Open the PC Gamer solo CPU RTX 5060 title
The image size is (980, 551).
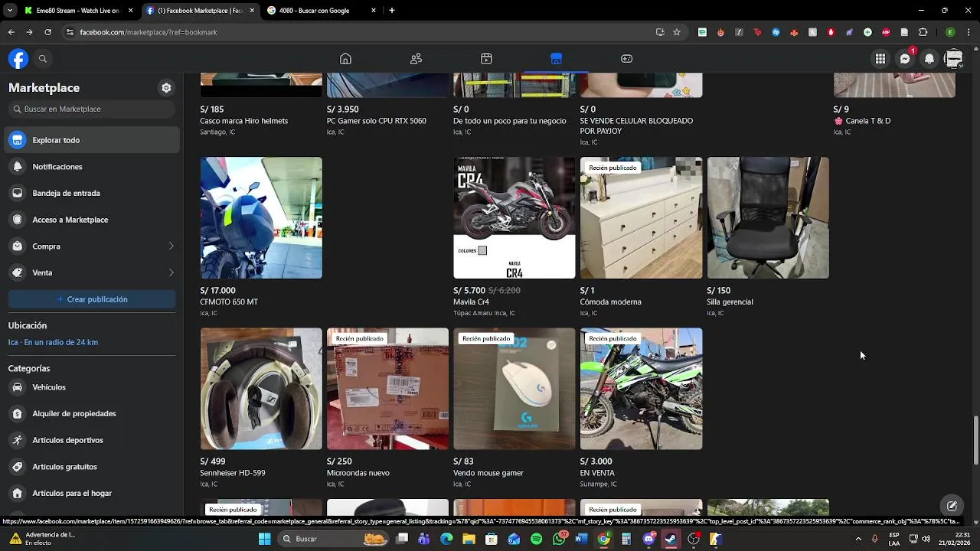(377, 121)
